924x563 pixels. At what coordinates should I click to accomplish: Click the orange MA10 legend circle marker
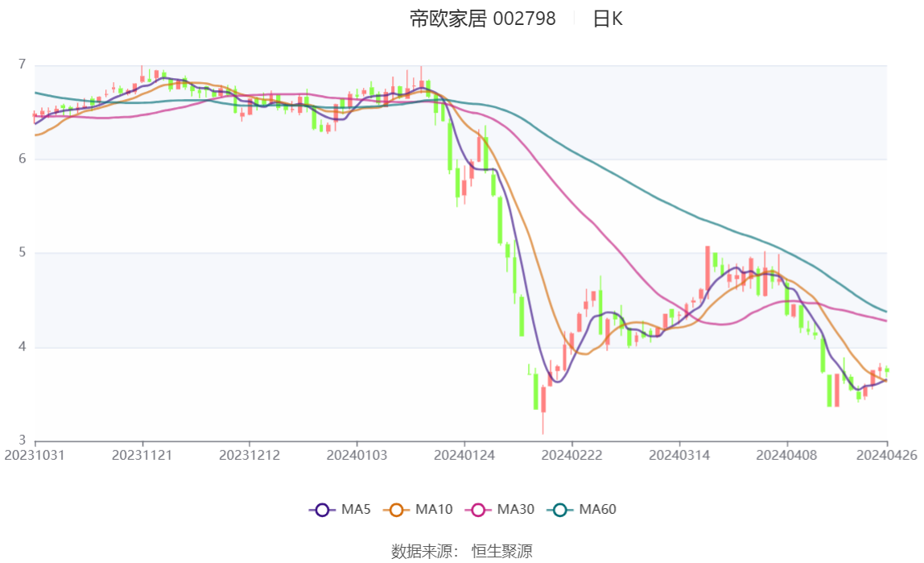[396, 510]
